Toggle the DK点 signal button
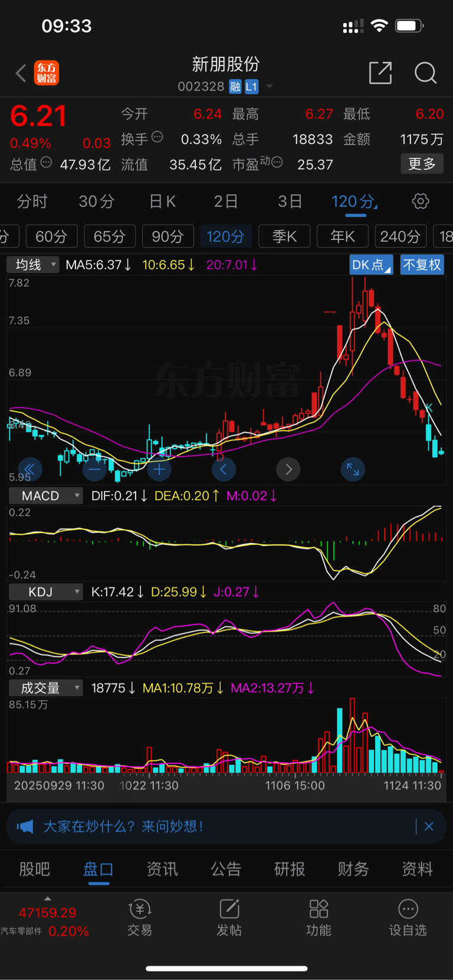 click(371, 265)
